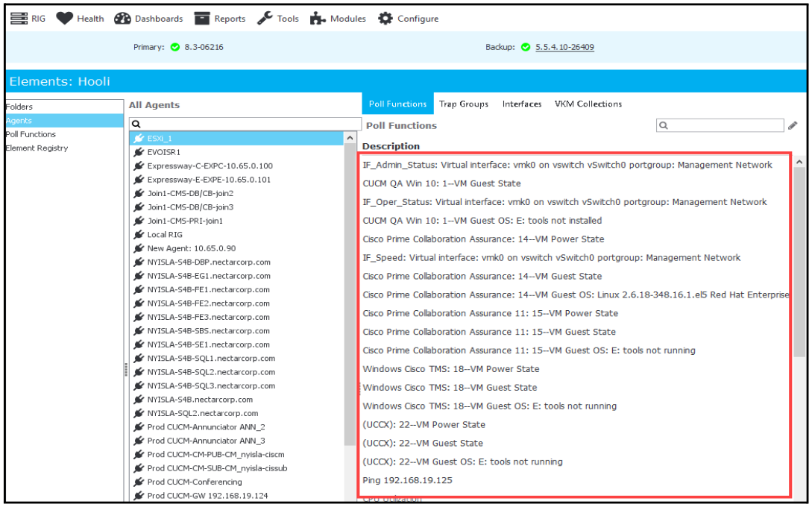The image size is (812, 507).
Task: Open Reports archive box icon
Action: click(202, 19)
